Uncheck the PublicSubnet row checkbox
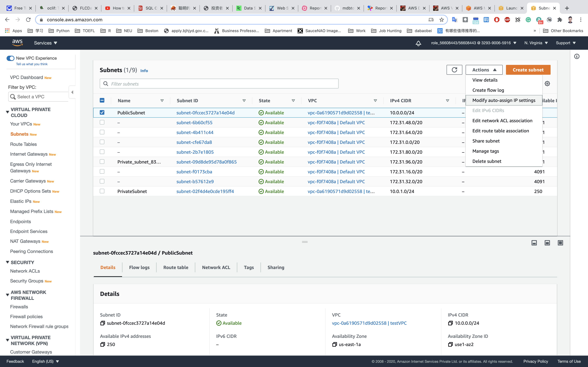The image size is (588, 367). coord(102,112)
